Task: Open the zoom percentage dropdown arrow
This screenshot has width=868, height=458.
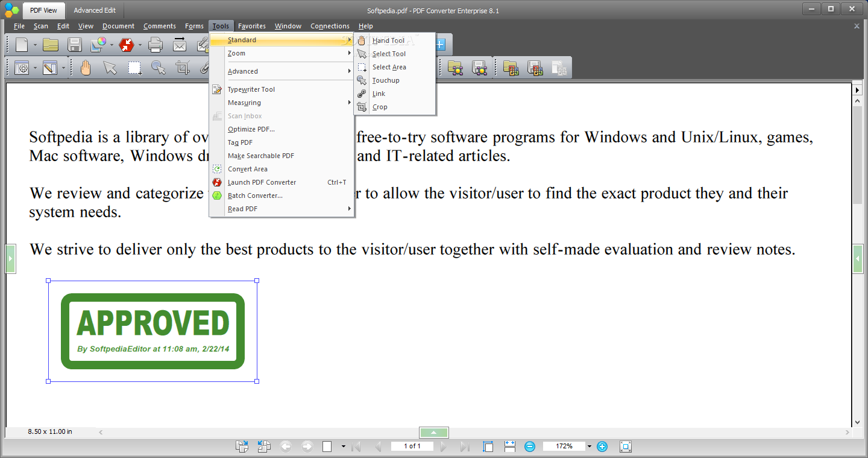Action: point(589,447)
